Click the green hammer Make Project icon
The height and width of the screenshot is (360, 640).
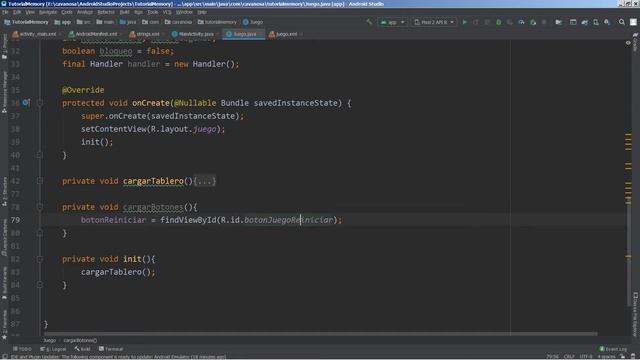(369, 22)
